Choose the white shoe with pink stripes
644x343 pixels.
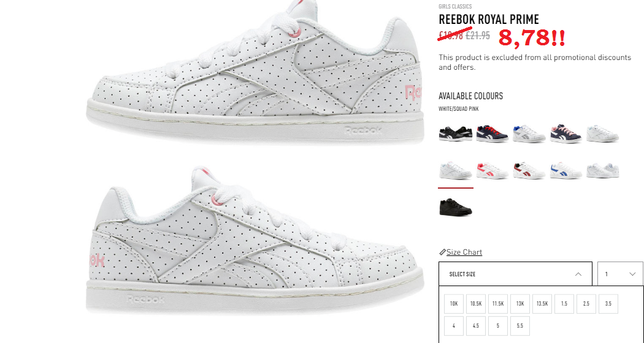(x=492, y=170)
